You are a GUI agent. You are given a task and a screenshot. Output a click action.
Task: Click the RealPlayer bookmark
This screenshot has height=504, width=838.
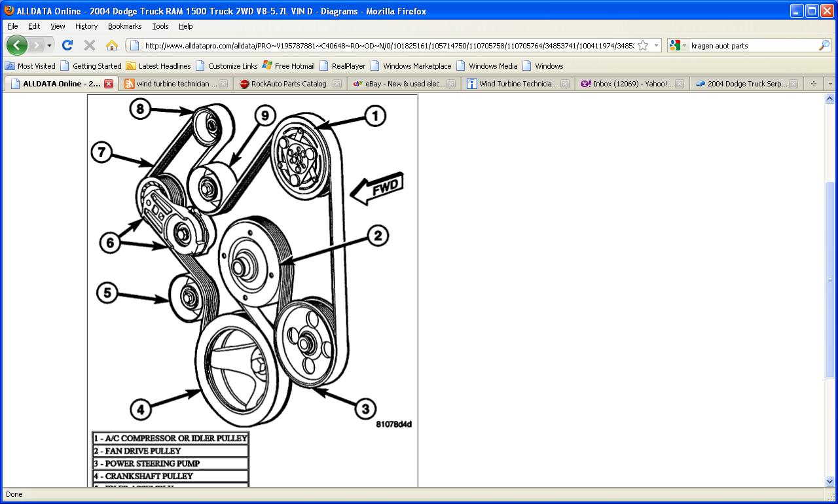[x=342, y=65]
